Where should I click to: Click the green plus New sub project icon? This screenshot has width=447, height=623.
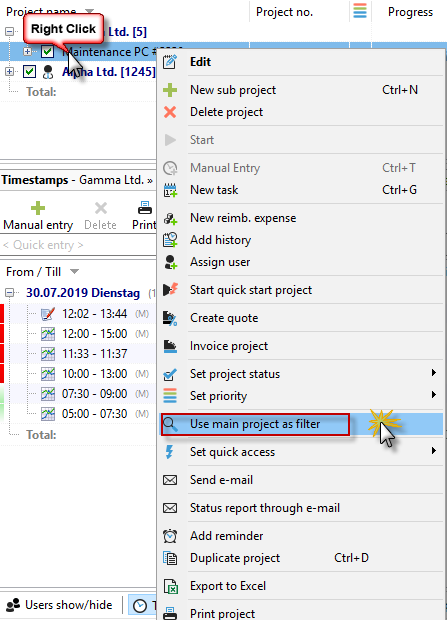point(170,90)
